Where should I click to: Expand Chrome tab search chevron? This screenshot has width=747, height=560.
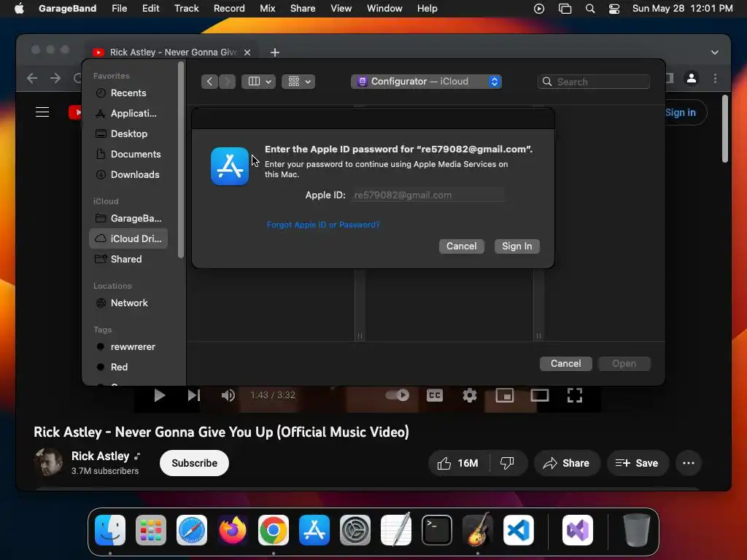[715, 52]
